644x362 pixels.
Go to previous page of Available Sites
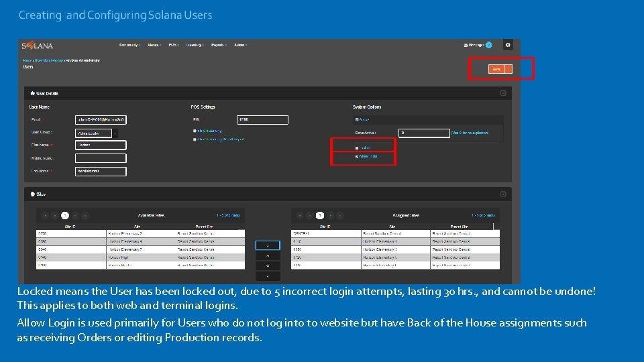[x=54, y=215]
